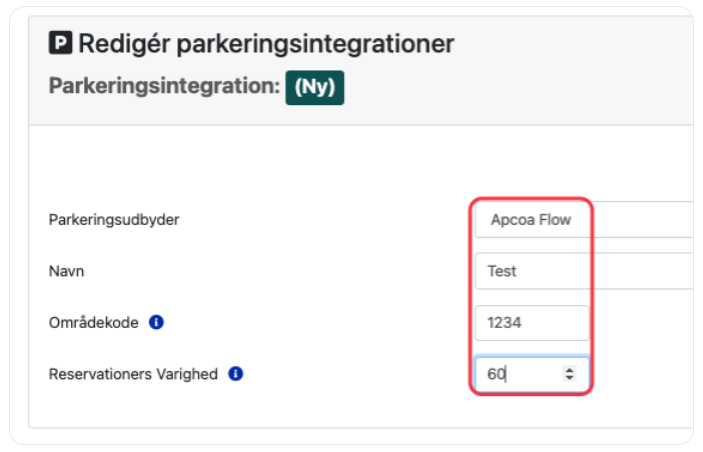
Task: Increase duration with the stepper up arrow
Action: (569, 370)
